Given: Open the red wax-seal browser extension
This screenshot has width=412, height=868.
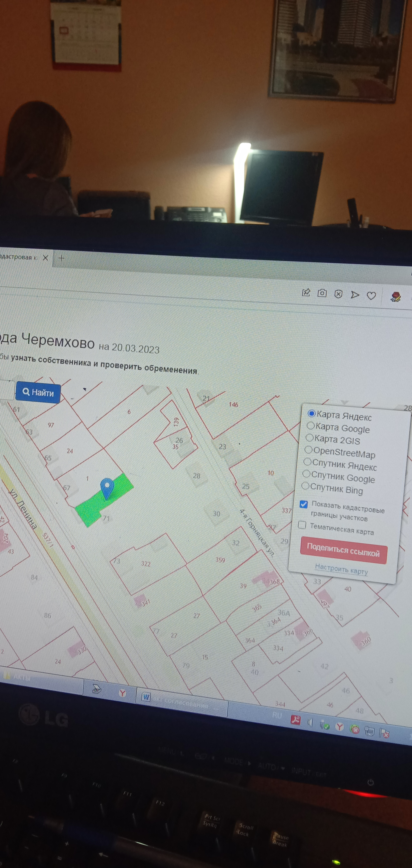Looking at the screenshot, I should click(x=396, y=296).
